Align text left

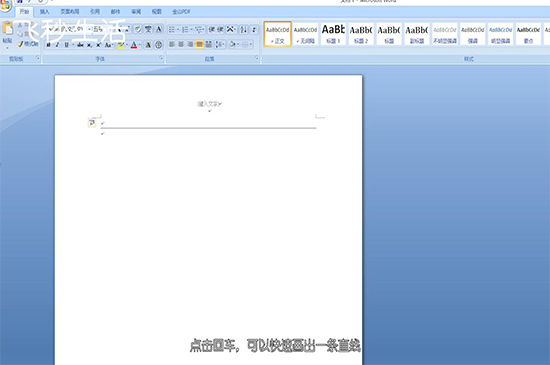click(x=172, y=45)
